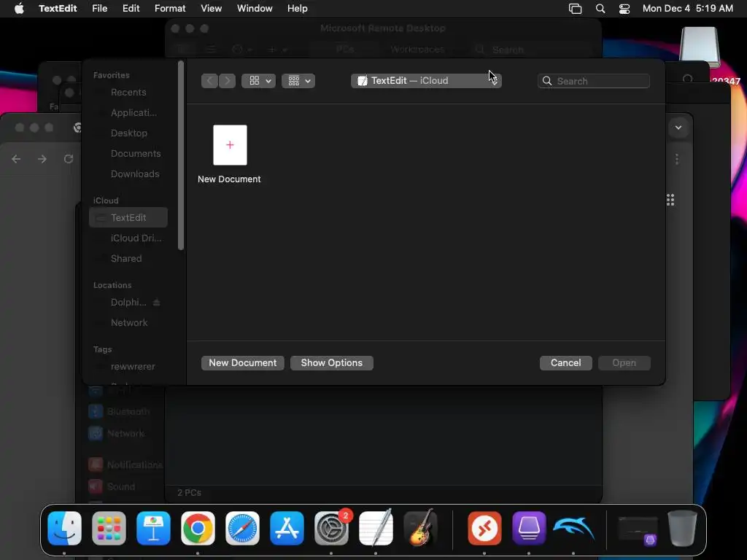This screenshot has height=560, width=747.
Task: Open Launchpad from the Dock
Action: 109,528
